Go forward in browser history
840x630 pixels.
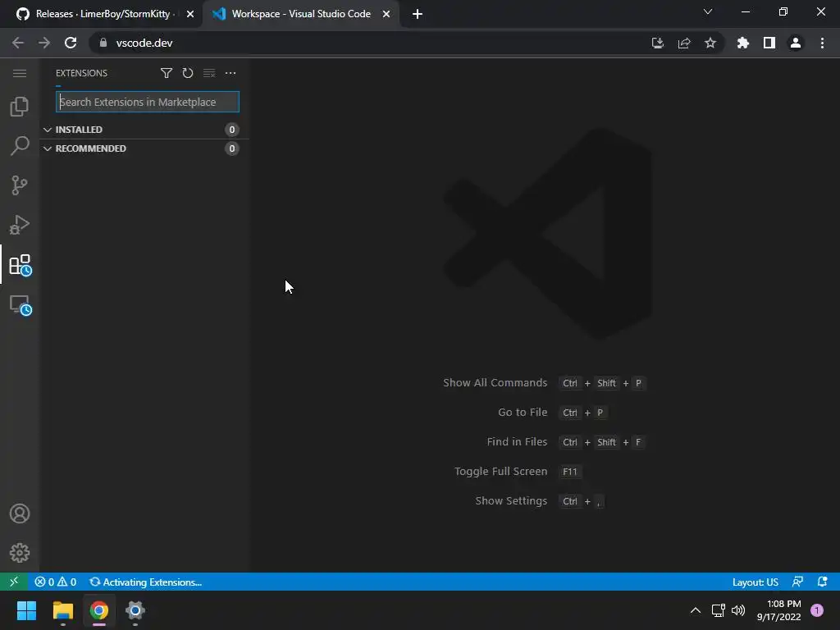click(x=44, y=43)
